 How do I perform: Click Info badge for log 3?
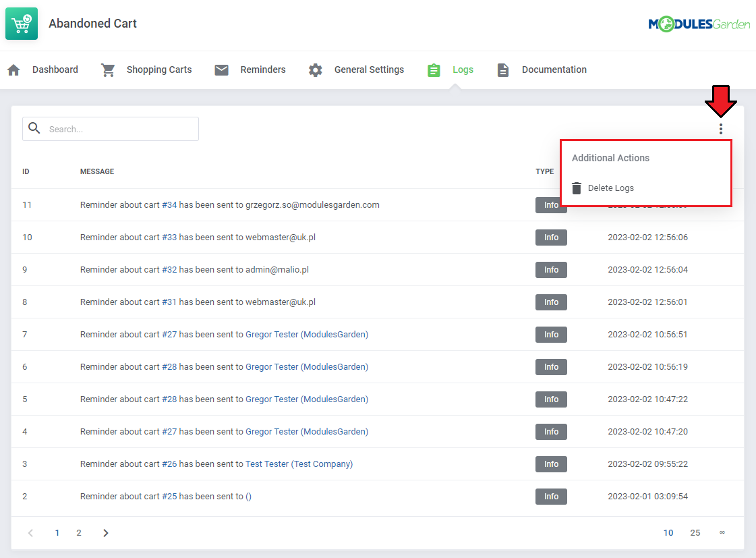pyautogui.click(x=551, y=464)
